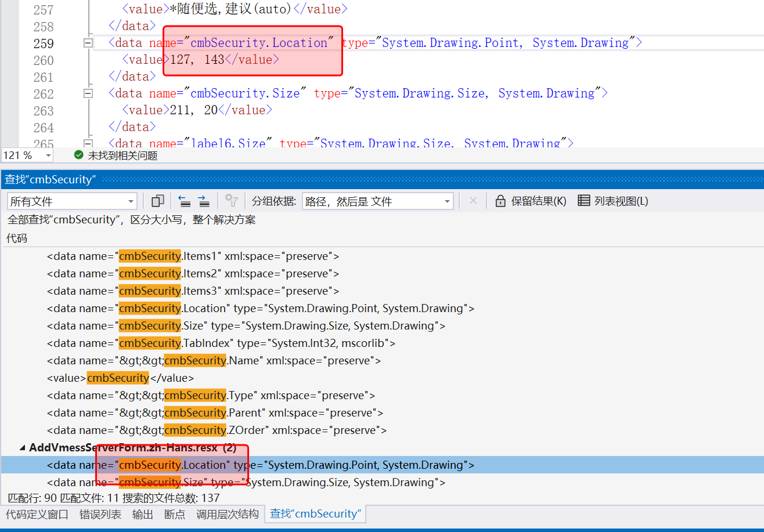Select the cmbSecurity.TabIndex search result

[221, 343]
